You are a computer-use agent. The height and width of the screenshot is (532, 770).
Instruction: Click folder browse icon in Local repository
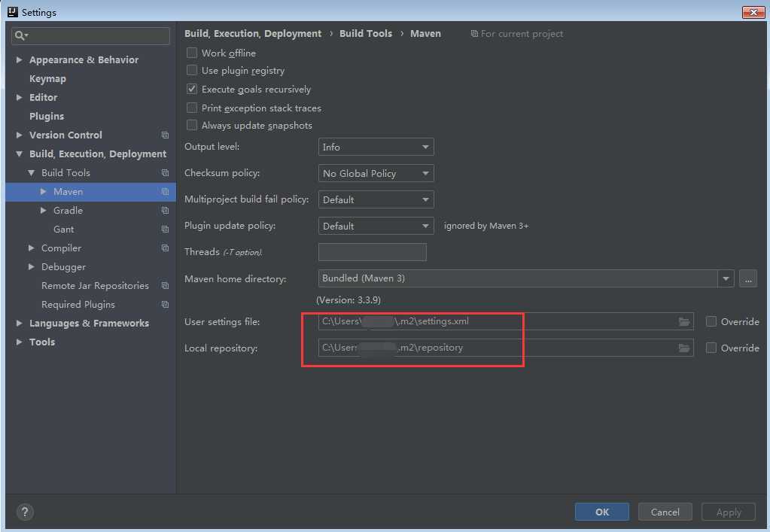coord(684,348)
